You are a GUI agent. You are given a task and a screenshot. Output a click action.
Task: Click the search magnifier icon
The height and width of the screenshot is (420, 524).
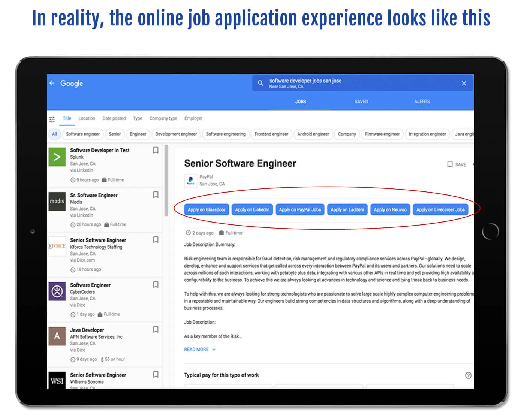(x=261, y=83)
